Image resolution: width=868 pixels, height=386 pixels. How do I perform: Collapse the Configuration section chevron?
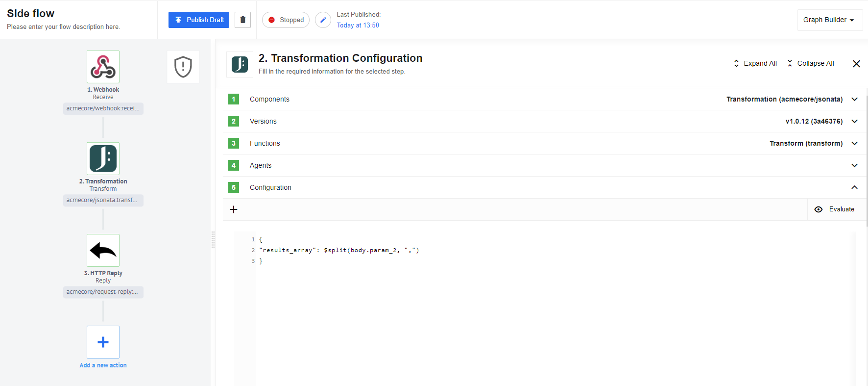point(854,187)
